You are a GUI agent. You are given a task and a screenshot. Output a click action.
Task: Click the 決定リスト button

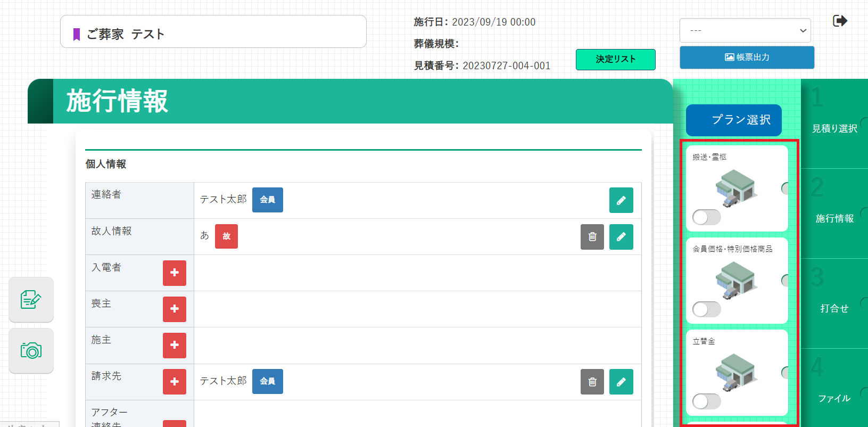tap(615, 59)
